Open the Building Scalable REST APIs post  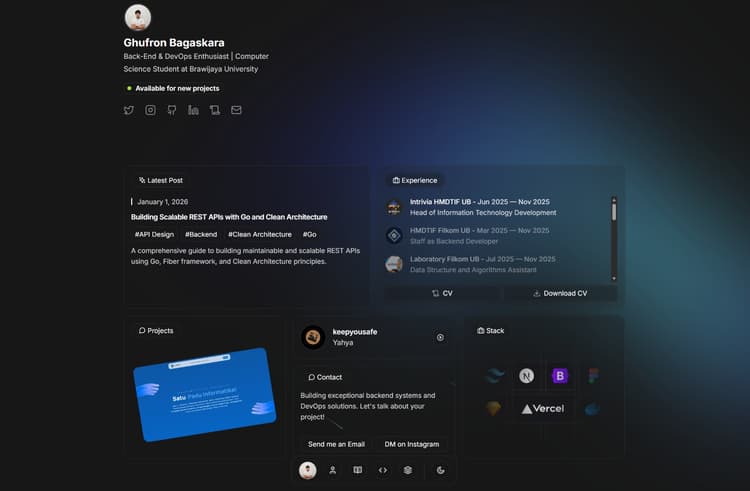pos(229,217)
